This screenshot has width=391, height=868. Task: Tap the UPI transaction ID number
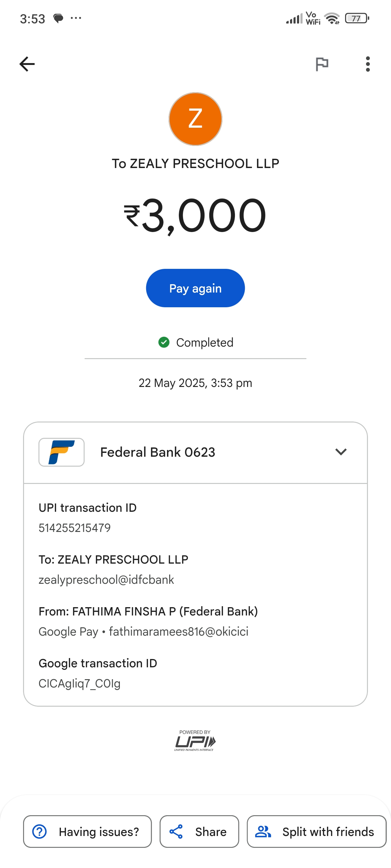coord(75,528)
